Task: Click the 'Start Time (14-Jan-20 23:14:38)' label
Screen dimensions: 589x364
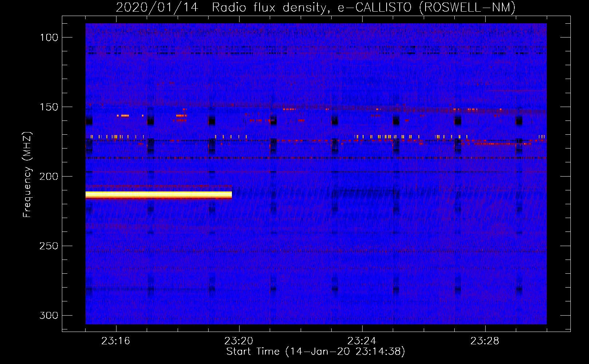Action: 316,352
